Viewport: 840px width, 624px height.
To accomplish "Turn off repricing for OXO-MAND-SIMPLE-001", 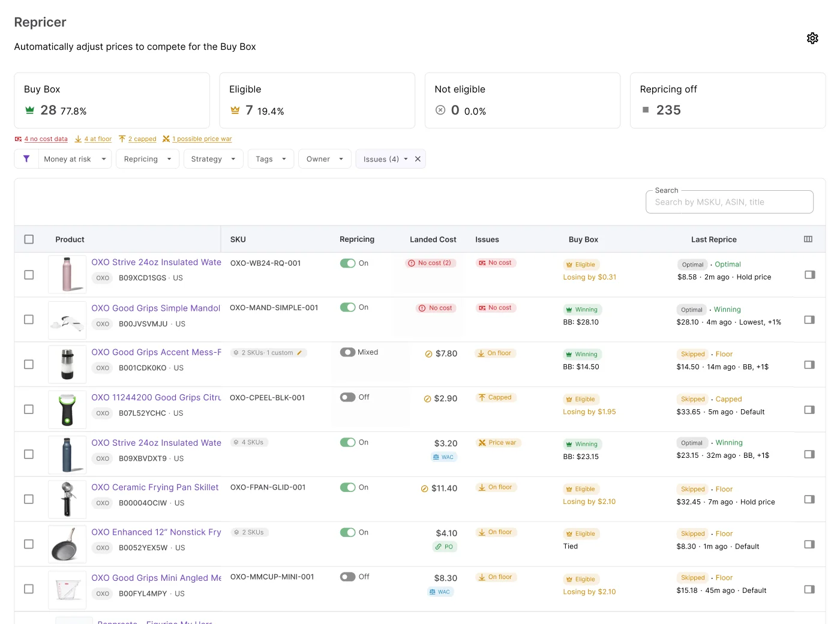I will coord(348,307).
